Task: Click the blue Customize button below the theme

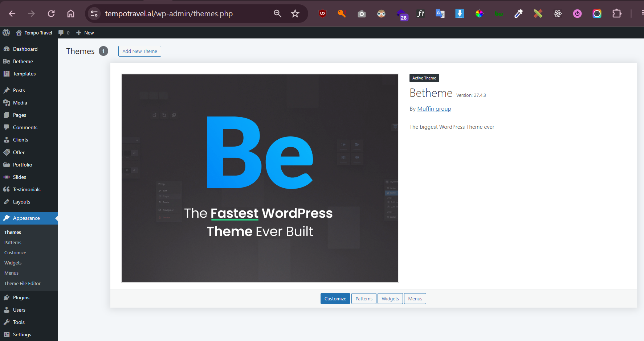Action: 335,299
